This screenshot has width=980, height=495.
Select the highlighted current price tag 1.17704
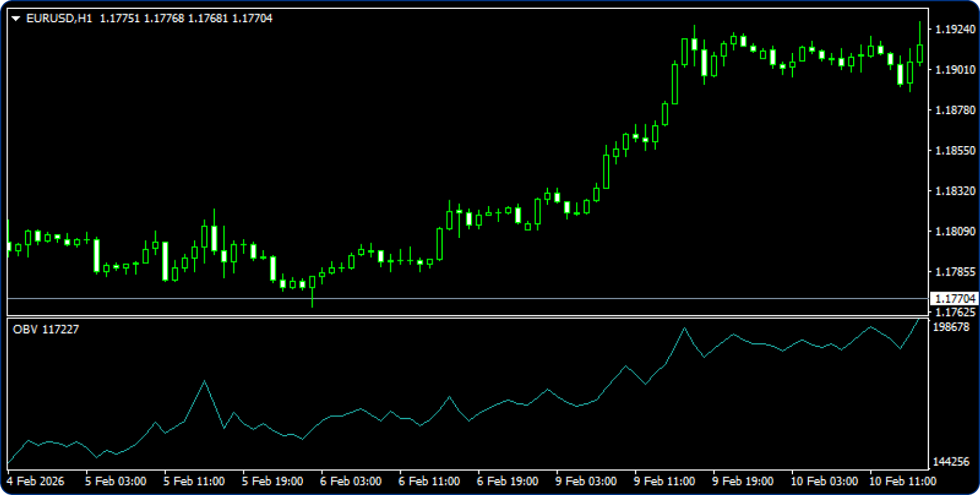coord(954,299)
